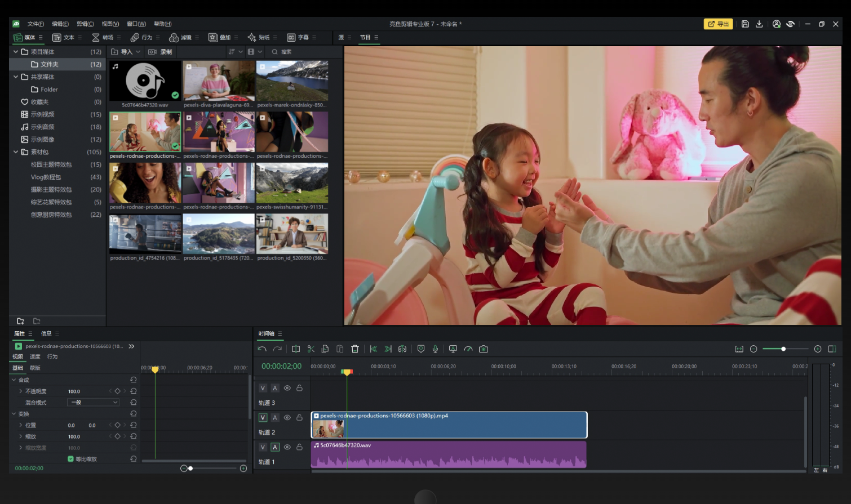Click the snapshot camera icon above timeline

coord(484,349)
